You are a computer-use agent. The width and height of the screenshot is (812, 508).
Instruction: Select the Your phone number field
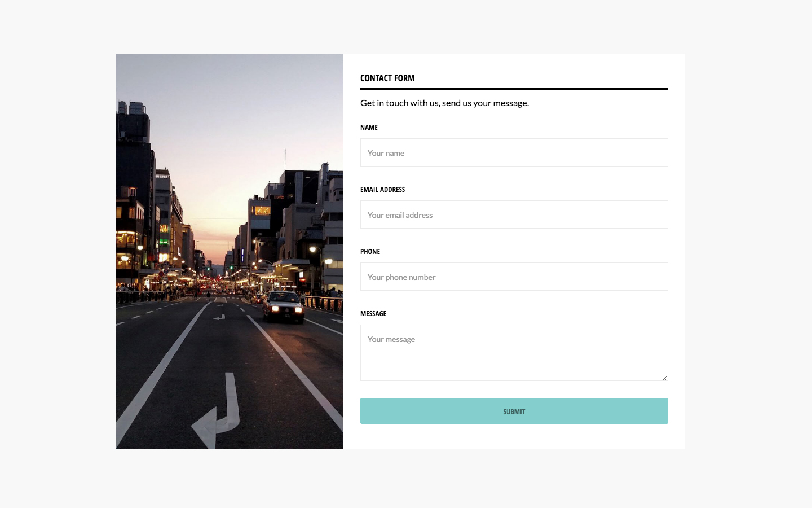tap(514, 277)
